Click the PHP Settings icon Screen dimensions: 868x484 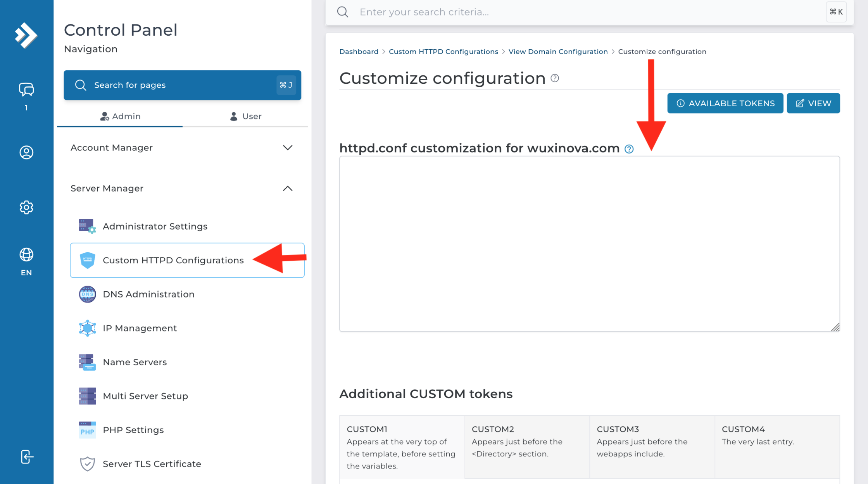(87, 430)
